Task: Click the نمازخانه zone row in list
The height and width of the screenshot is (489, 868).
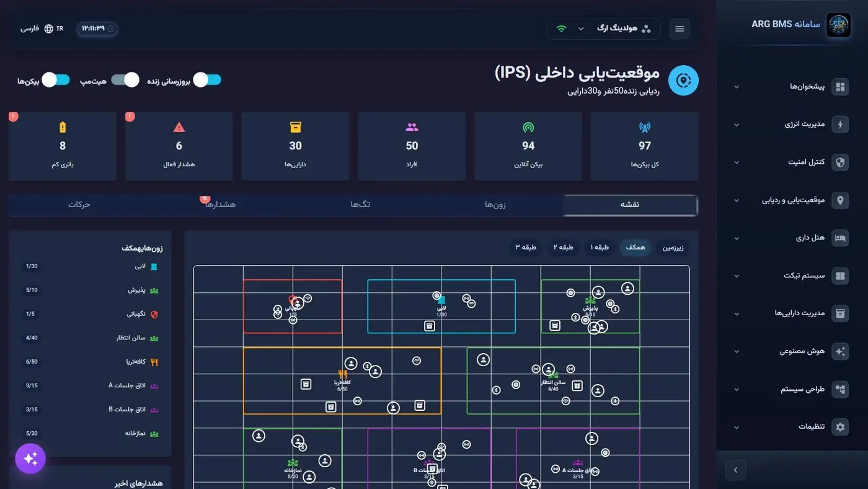Action: coord(90,434)
